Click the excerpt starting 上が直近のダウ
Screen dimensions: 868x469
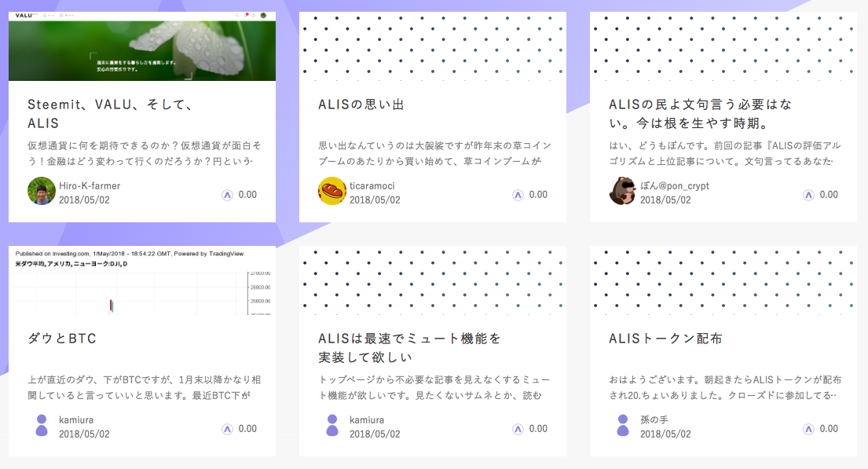point(145,387)
